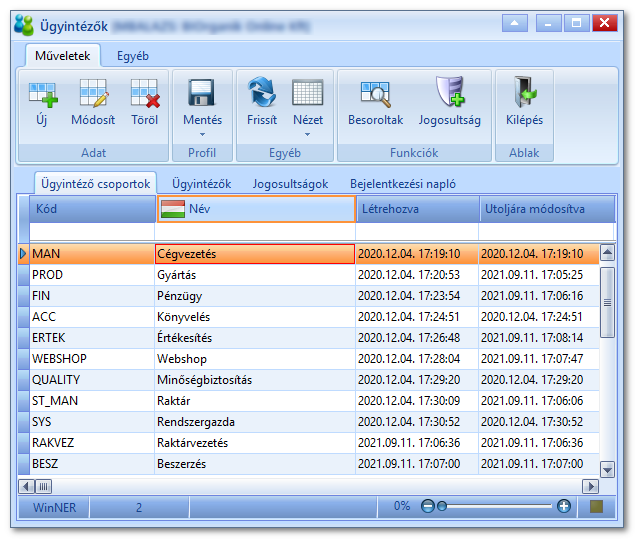This screenshot has width=635, height=539.
Task: Open the Besoroltak magnifier icon
Action: click(x=376, y=94)
